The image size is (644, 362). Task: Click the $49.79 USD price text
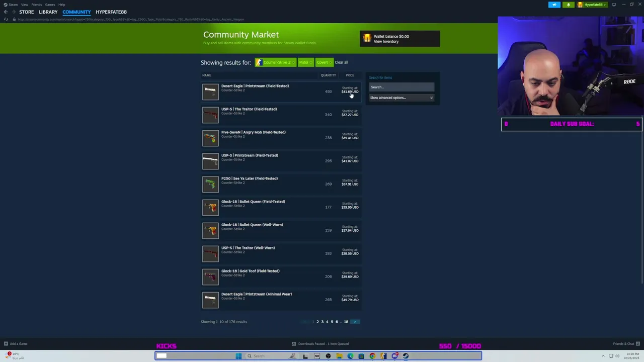click(x=350, y=300)
